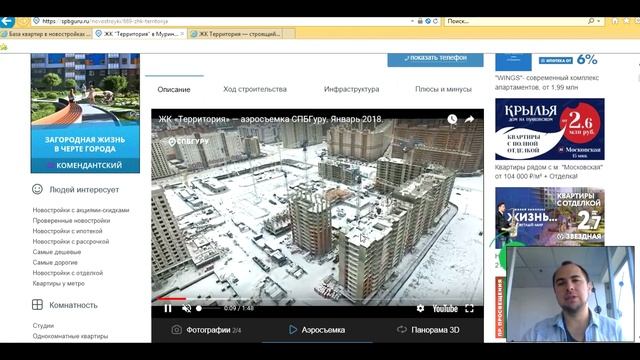Open the WINGS apartment complex ad text
640x360 pixels.
click(547, 82)
